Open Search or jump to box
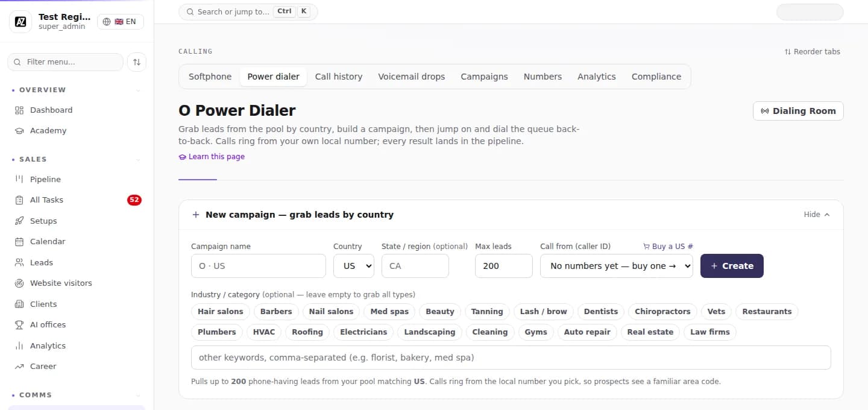 [x=248, y=11]
